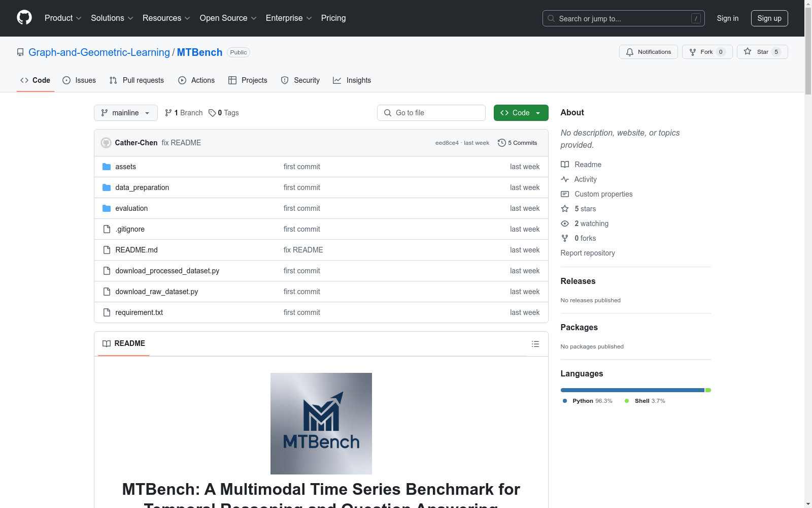Open commit eed8ce4

tap(447, 143)
